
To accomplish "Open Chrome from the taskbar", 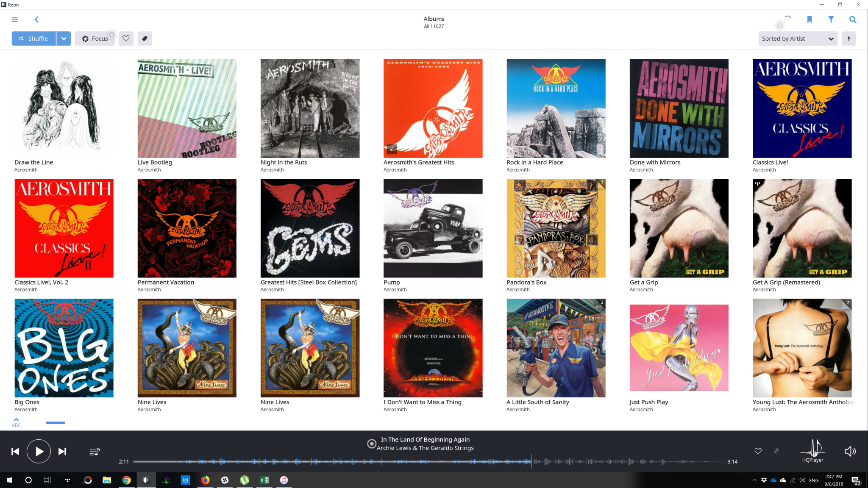I will coord(126,480).
